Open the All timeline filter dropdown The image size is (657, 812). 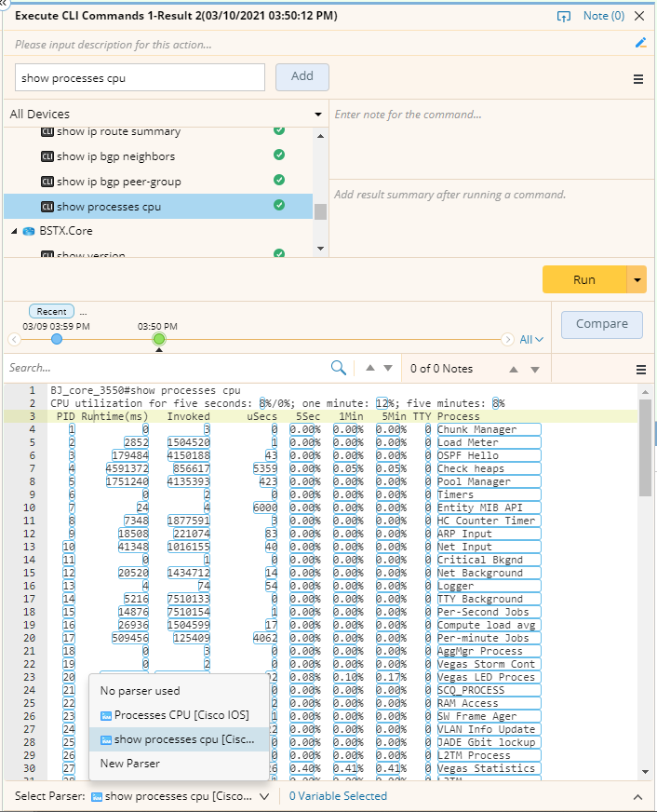531,340
